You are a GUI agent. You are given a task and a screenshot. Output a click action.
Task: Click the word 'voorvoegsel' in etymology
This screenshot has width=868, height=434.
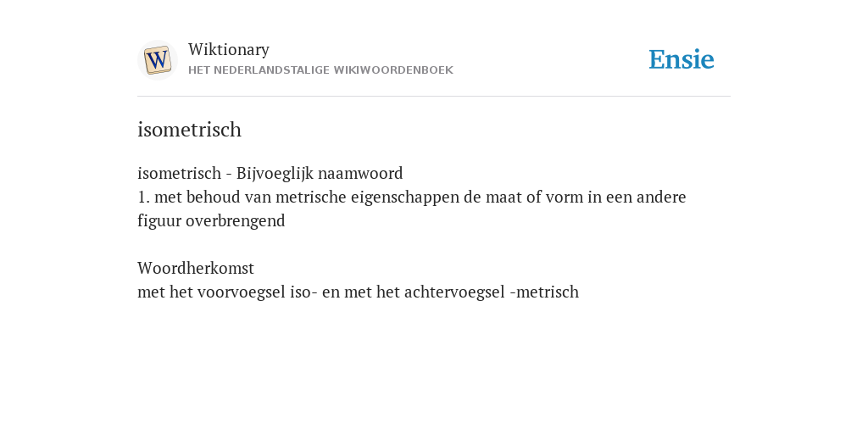pyautogui.click(x=242, y=292)
